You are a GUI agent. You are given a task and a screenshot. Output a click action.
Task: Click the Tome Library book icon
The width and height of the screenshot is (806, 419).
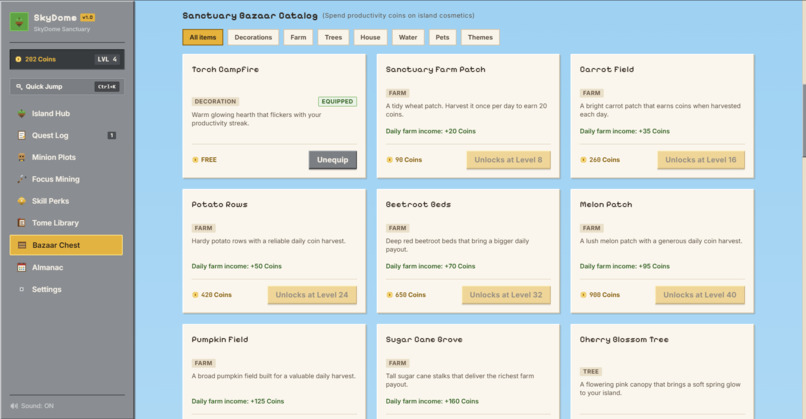(22, 223)
